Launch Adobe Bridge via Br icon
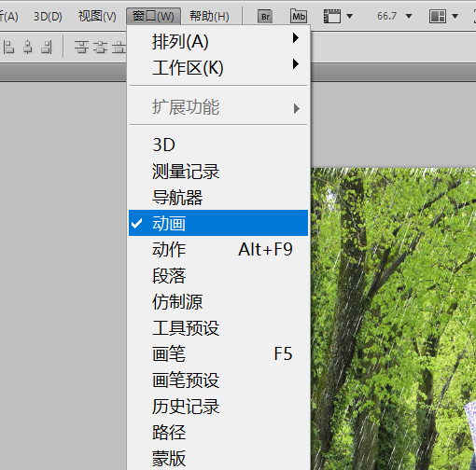 tap(265, 16)
